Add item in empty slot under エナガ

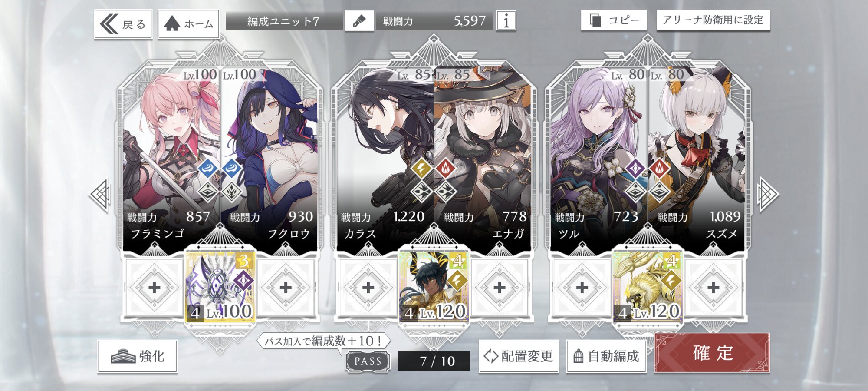[x=499, y=287]
